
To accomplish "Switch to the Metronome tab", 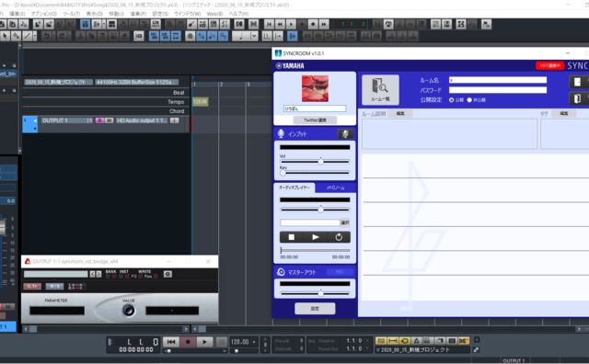I will [335, 188].
